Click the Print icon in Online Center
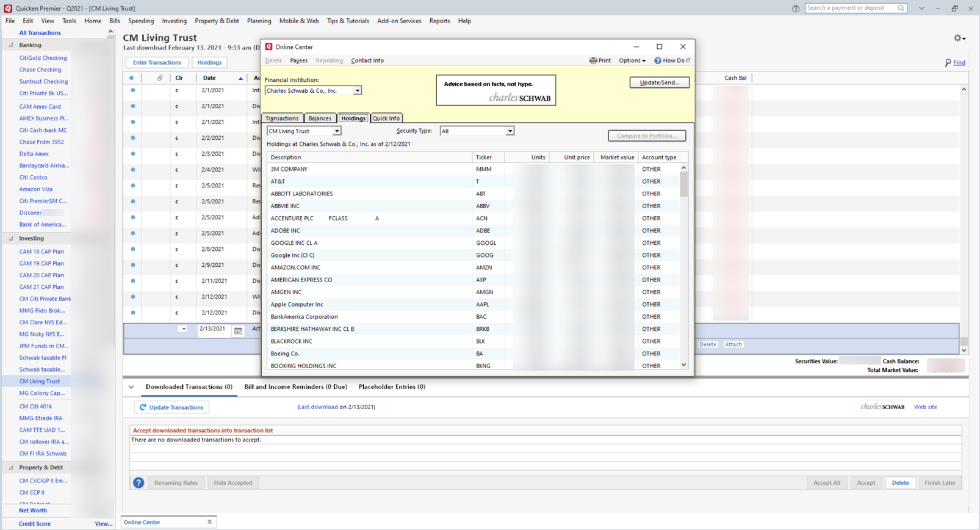 pyautogui.click(x=593, y=60)
